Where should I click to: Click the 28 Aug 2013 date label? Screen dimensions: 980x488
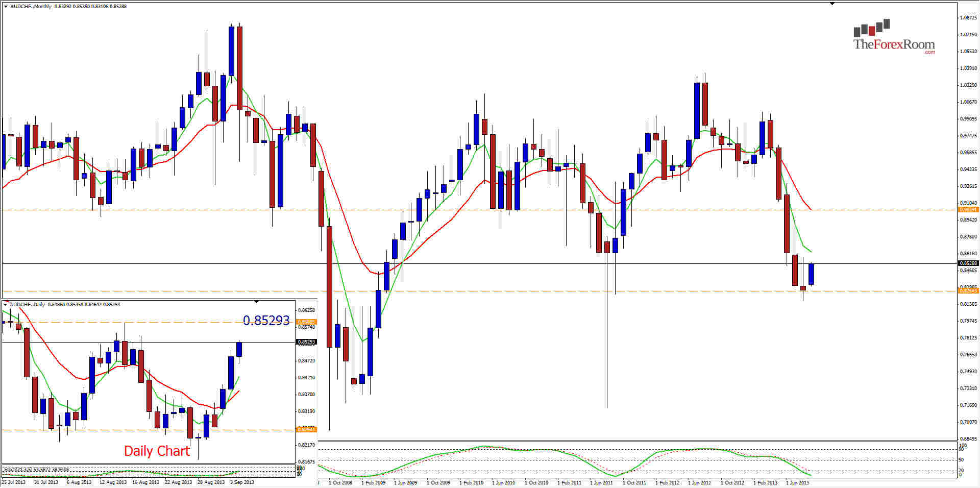211,482
